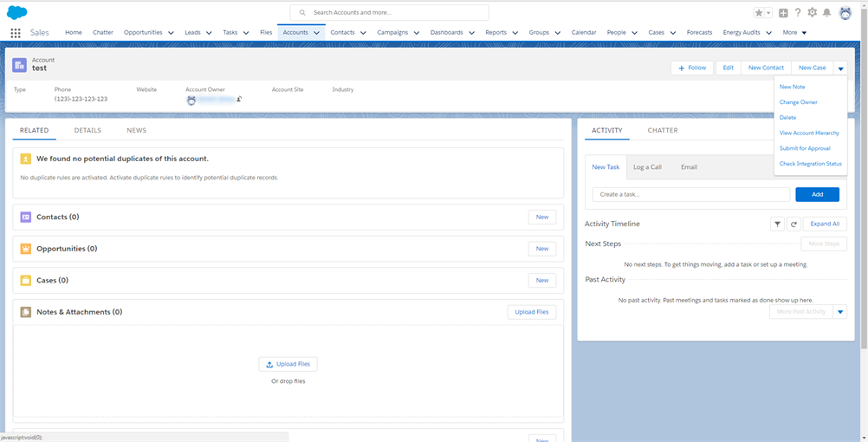This screenshot has width=868, height=442.
Task: Open the Contacts nav dropdown arrow
Action: point(363,33)
